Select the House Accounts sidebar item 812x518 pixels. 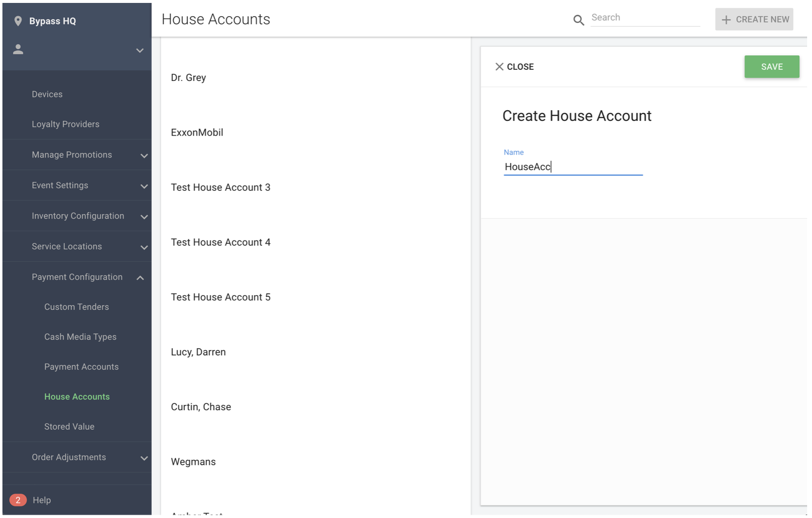point(77,397)
